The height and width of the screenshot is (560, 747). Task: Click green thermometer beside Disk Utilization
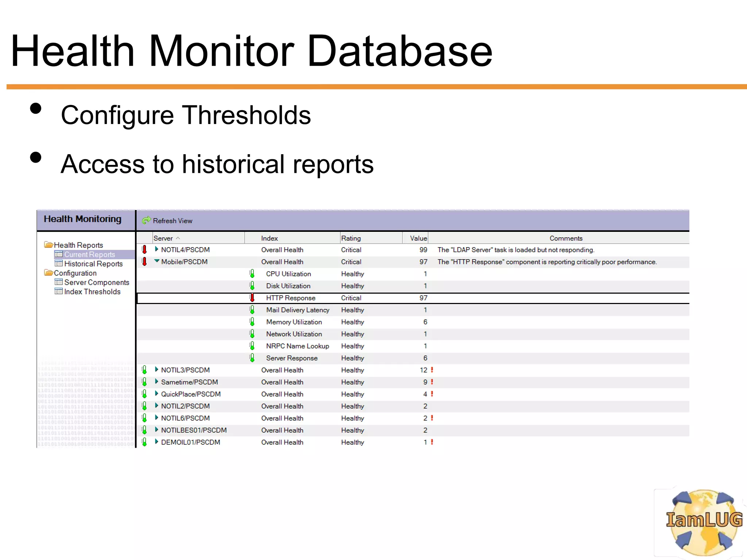click(x=252, y=285)
